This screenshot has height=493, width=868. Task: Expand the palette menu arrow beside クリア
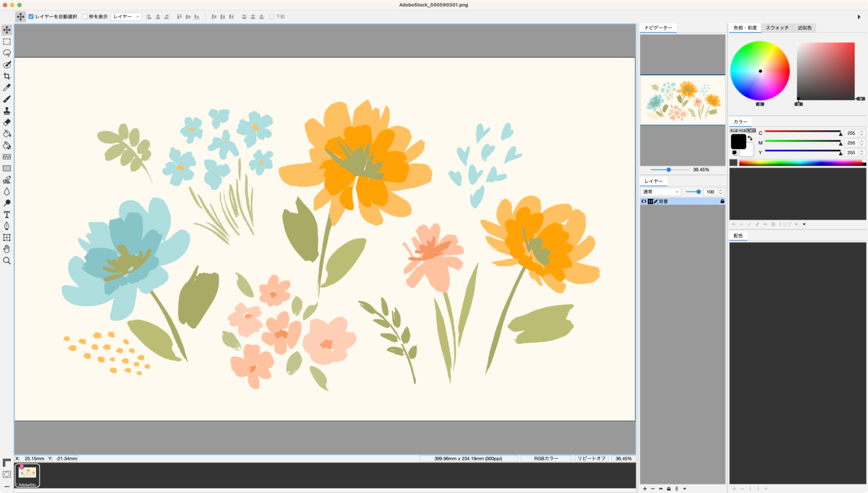pos(804,224)
